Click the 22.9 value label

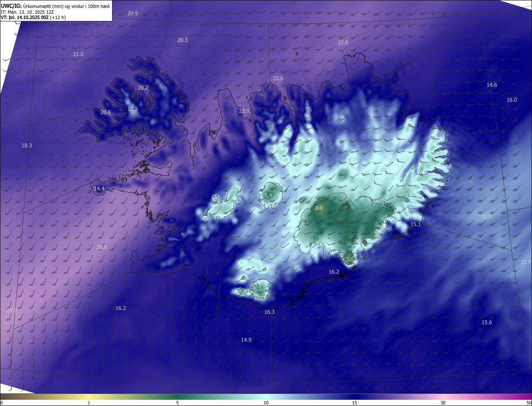pyautogui.click(x=244, y=111)
